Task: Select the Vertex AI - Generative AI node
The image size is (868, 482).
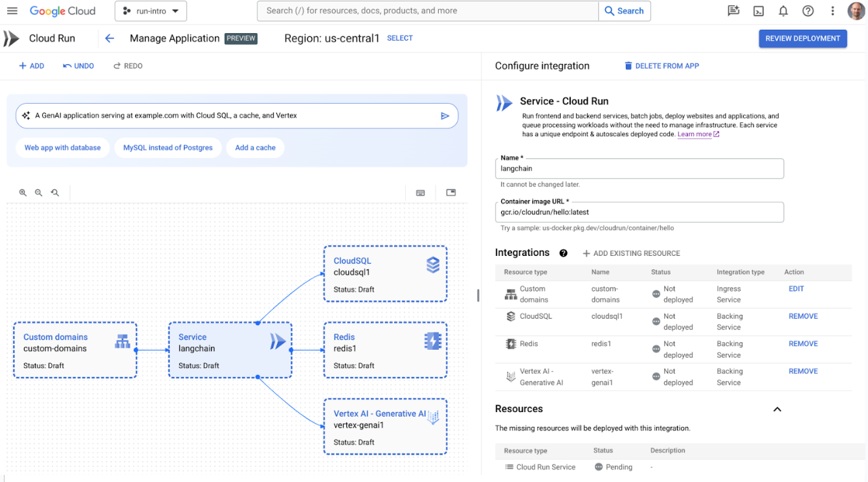Action: click(x=385, y=427)
